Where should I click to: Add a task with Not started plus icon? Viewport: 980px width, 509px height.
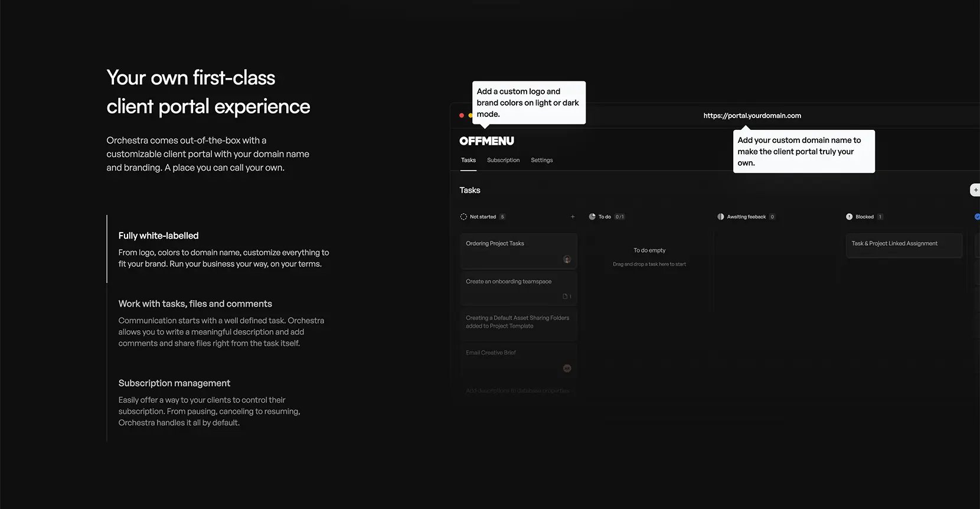click(573, 217)
